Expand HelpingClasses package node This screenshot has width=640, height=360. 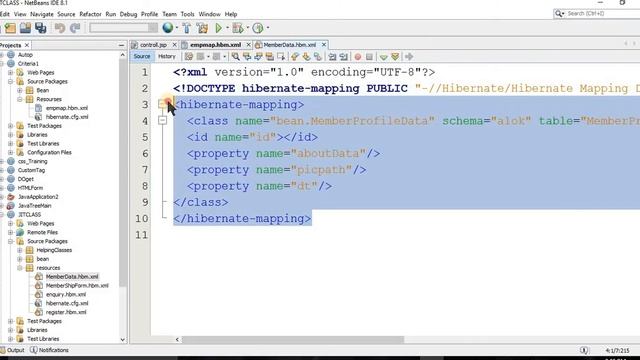[20, 250]
